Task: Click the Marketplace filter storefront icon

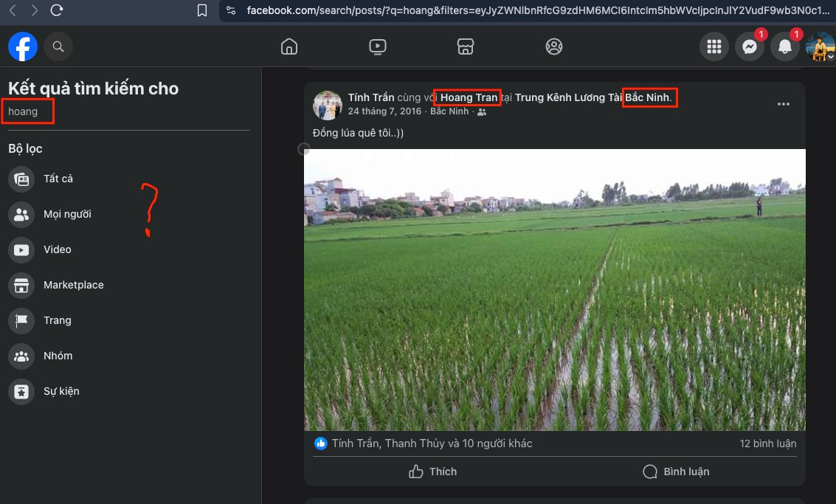Action: coord(21,286)
